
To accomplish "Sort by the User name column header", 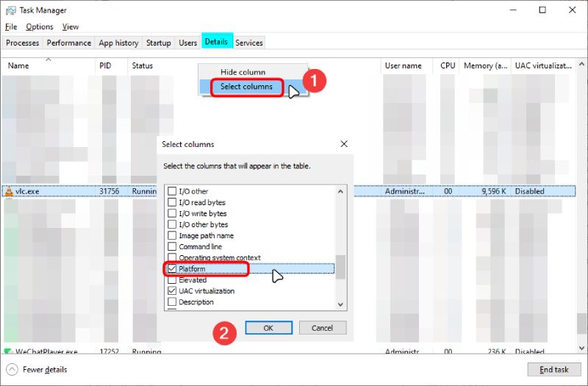I will 406,65.
